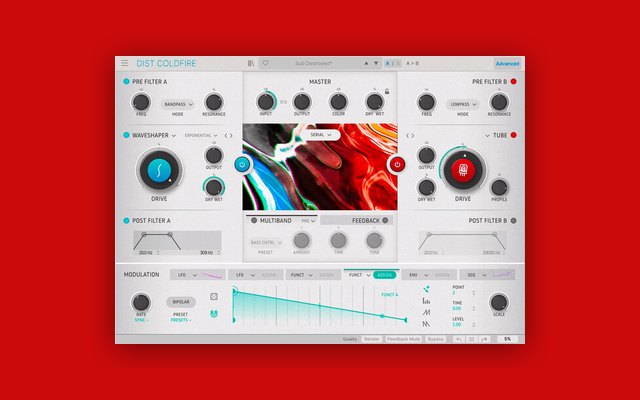The image size is (640, 400).
Task: Toggle Pre Filter A on/off
Action: click(x=127, y=82)
